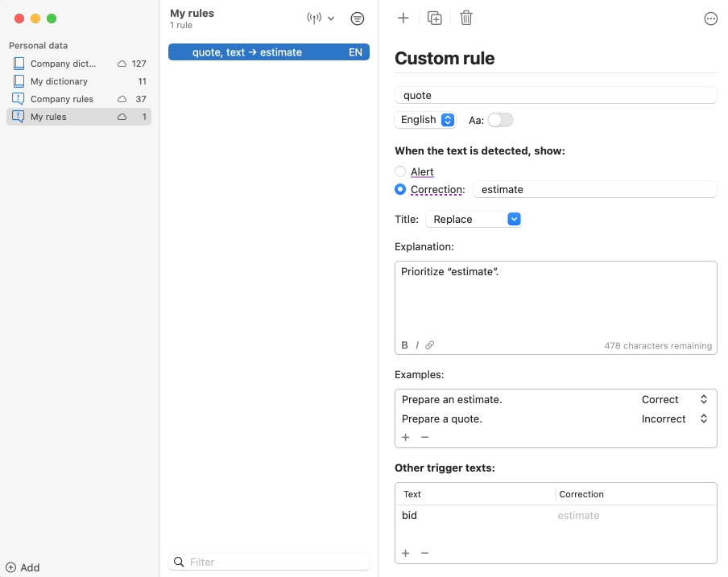Open the Title Replace dropdown
Viewport: 728px width, 577px height.
[x=474, y=219]
